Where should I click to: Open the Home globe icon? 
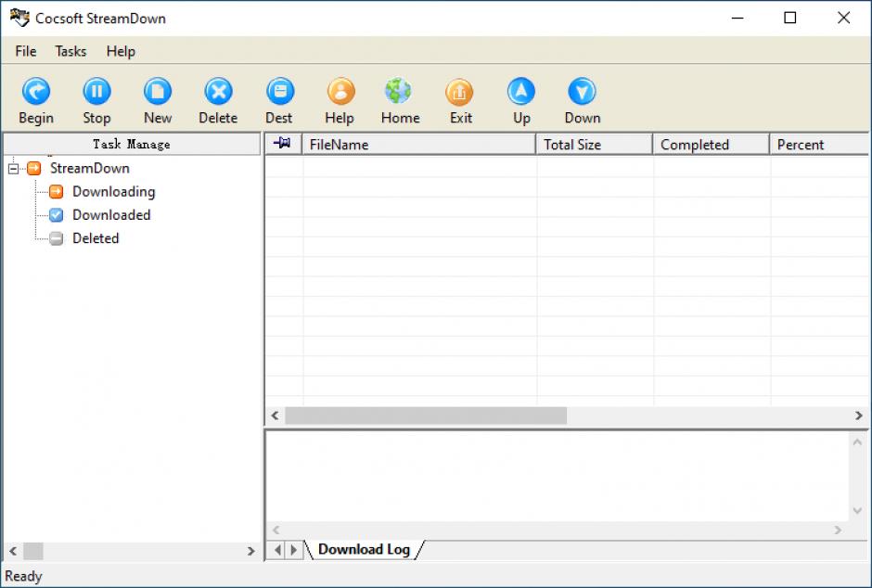coord(399,91)
